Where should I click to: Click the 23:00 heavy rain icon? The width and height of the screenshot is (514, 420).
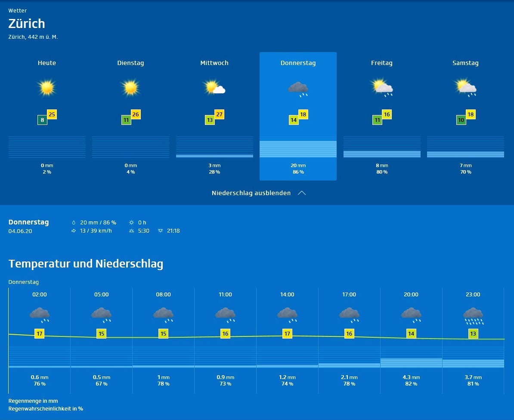coord(473,316)
